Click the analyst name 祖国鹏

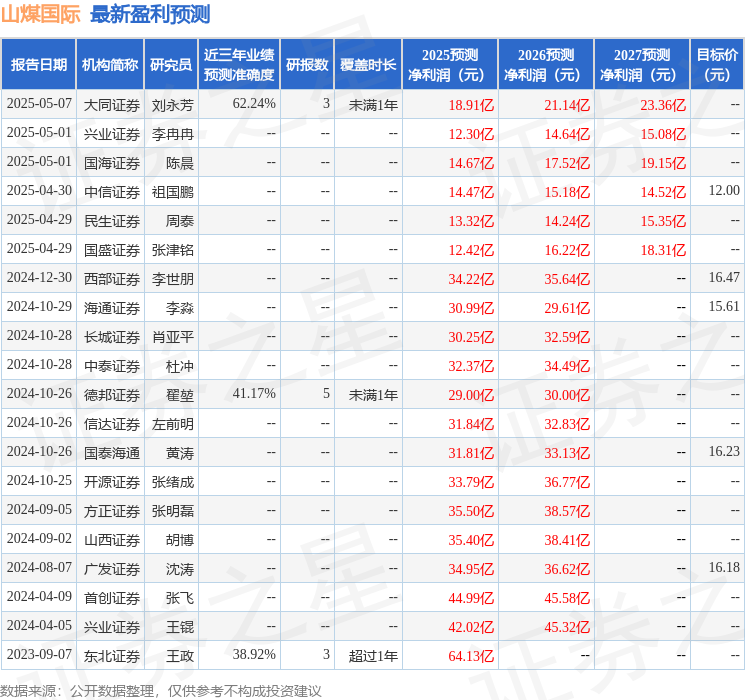(173, 192)
